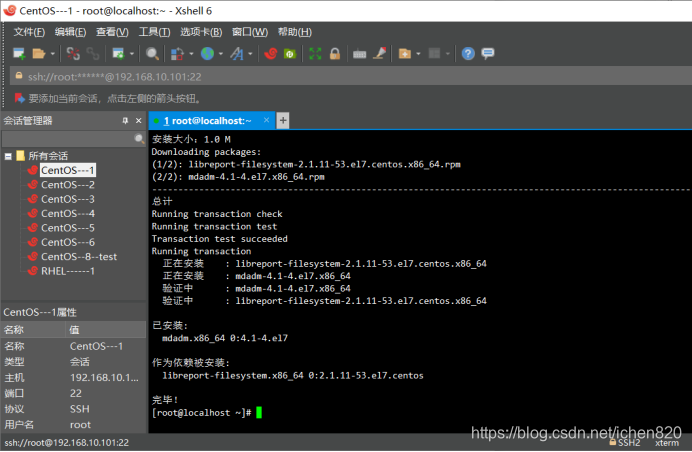Click the port value 22
The height and width of the screenshot is (452, 692).
76,393
